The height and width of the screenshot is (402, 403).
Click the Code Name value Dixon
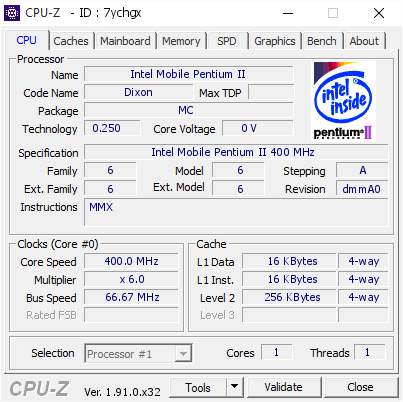coord(139,92)
